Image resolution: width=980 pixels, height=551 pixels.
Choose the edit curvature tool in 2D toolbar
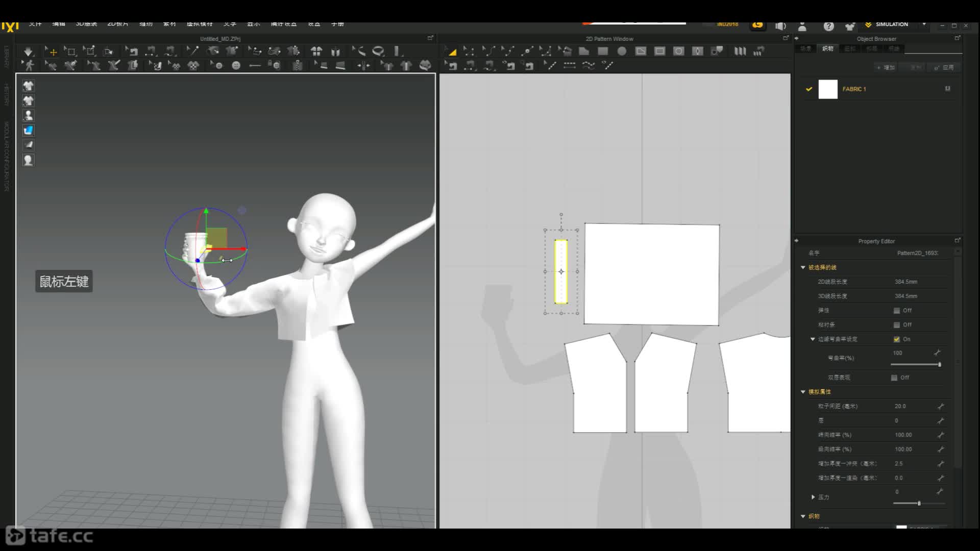(489, 51)
